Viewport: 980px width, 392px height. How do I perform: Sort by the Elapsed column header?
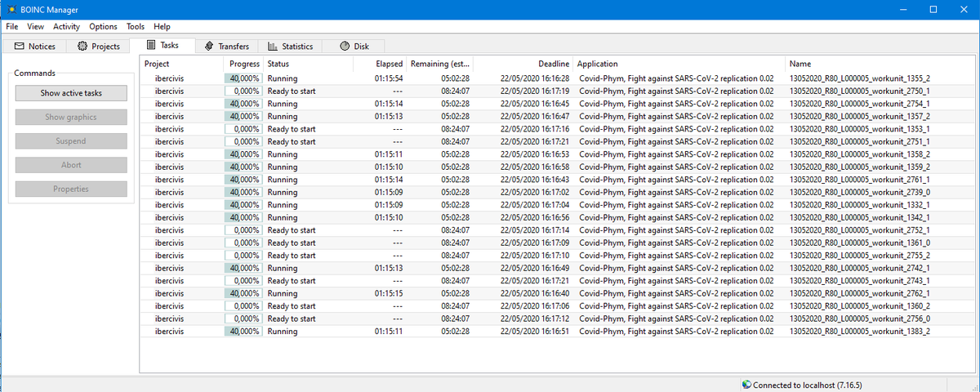[x=380, y=64]
